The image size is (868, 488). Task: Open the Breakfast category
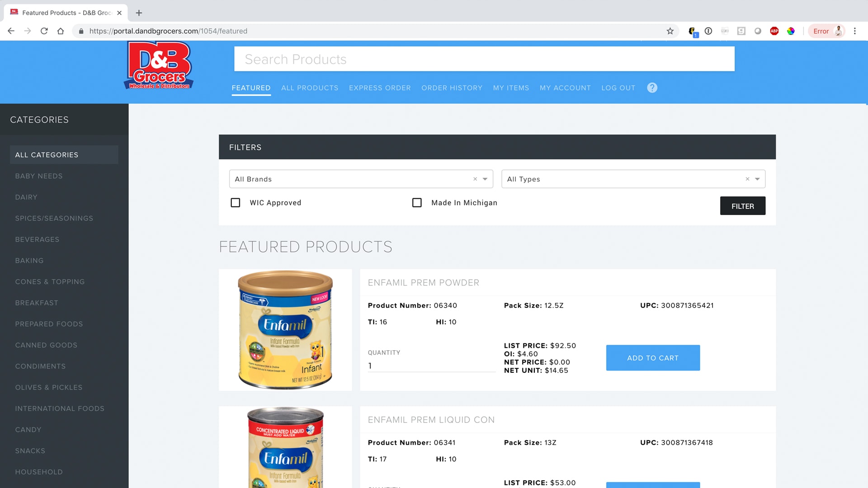(37, 303)
